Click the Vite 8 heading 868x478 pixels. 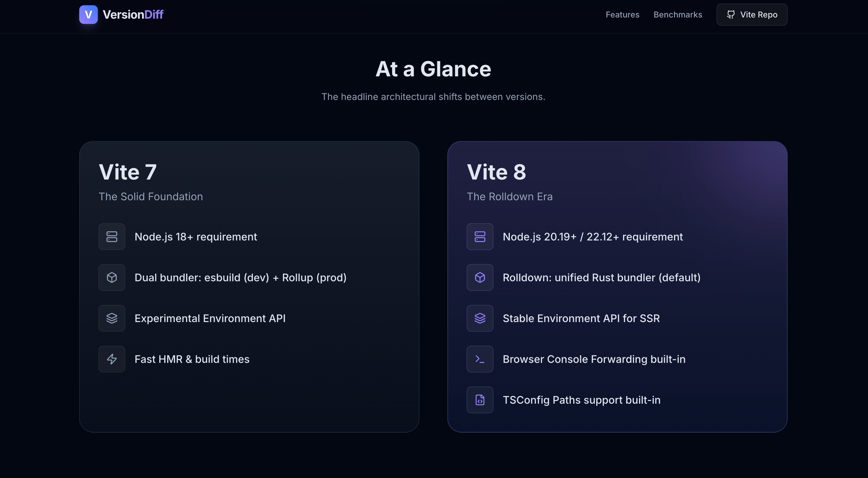497,172
